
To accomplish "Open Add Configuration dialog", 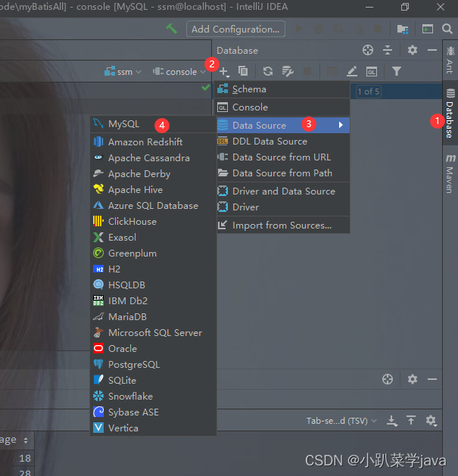I will 235,30.
